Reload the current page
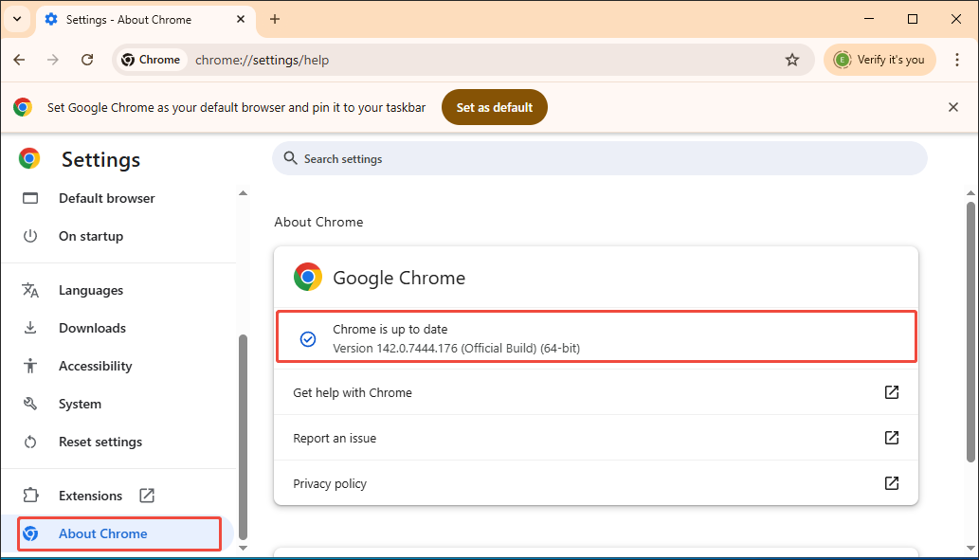The width and height of the screenshot is (979, 560). (x=87, y=59)
